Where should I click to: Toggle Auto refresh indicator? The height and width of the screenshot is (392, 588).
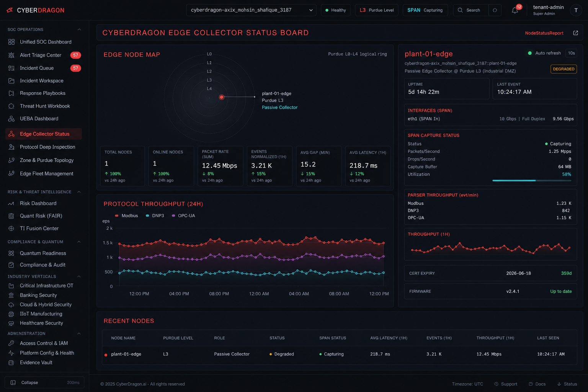pos(530,53)
